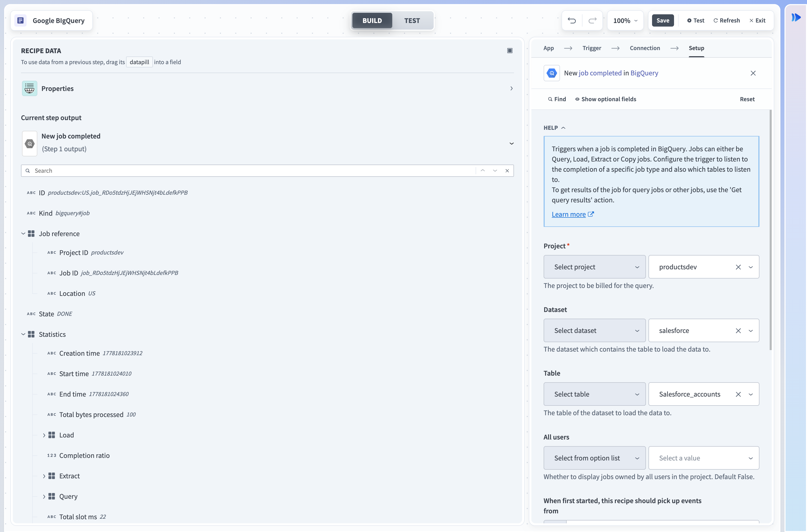This screenshot has width=807, height=532.
Task: Collapse the Statistics group
Action: (x=23, y=334)
